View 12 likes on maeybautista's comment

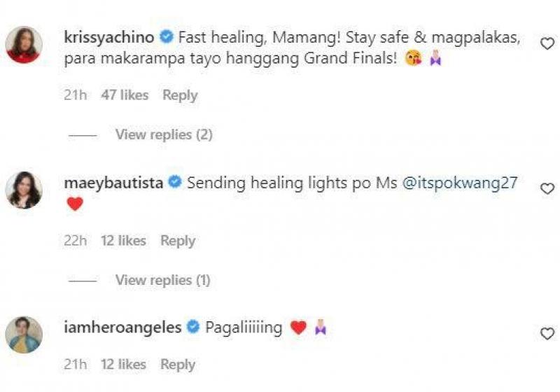click(123, 240)
